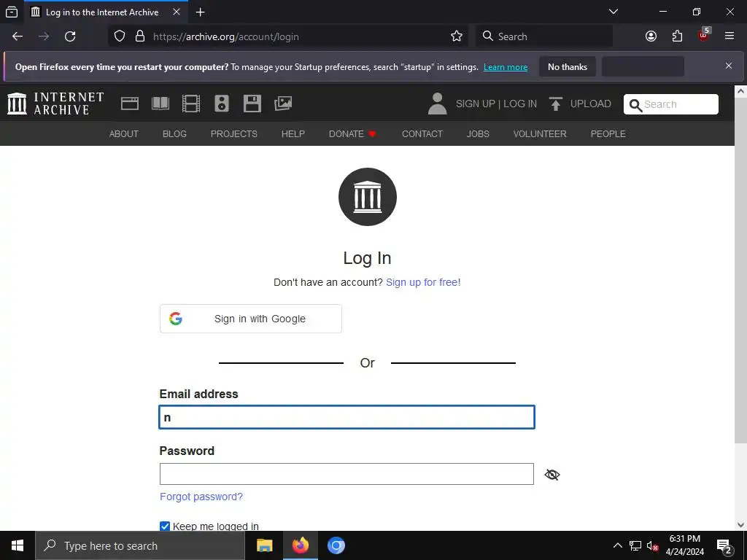Click the site padlock icon
Image resolution: width=747 pixels, height=560 pixels.
click(139, 36)
